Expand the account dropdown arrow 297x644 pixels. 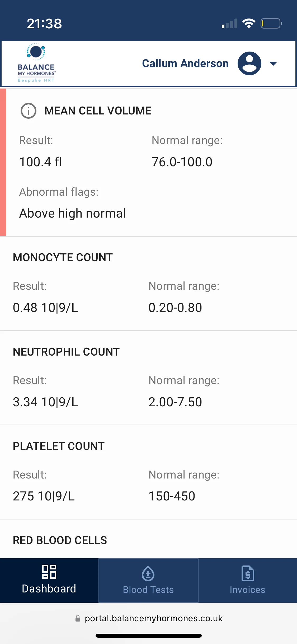click(x=273, y=64)
